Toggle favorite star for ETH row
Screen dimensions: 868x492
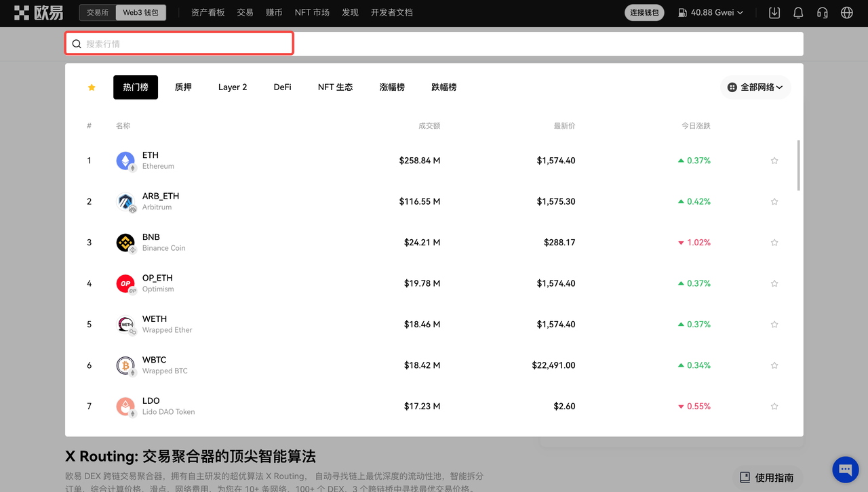(774, 161)
